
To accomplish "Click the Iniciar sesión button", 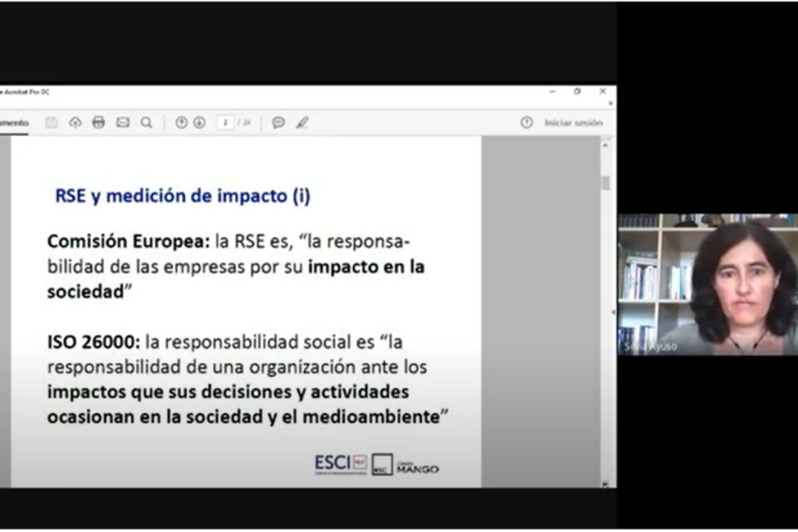I will click(x=573, y=122).
